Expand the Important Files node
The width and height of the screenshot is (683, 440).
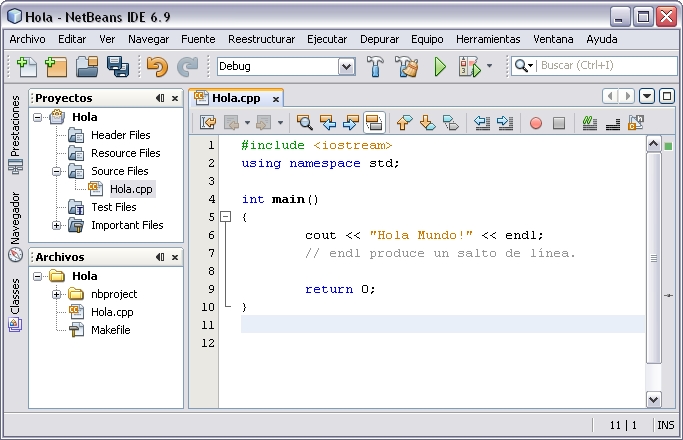57,225
